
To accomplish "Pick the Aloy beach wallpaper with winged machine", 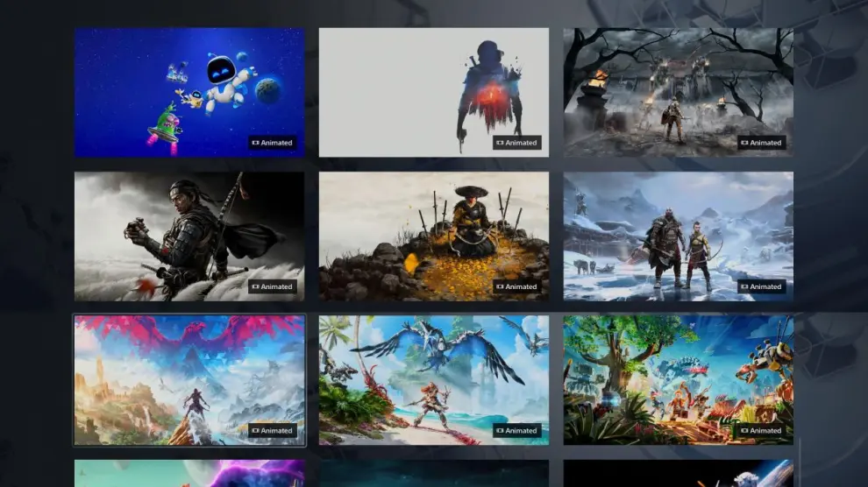I will 433,380.
